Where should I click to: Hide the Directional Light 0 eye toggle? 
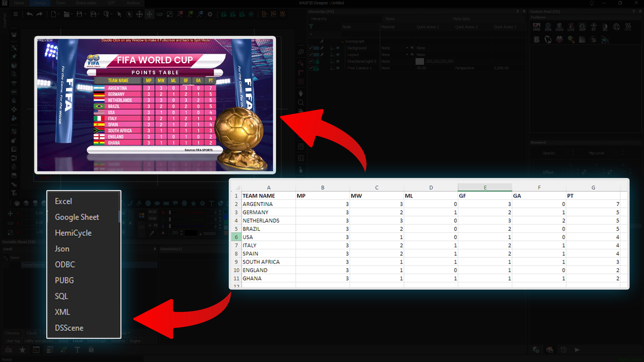coord(338,61)
